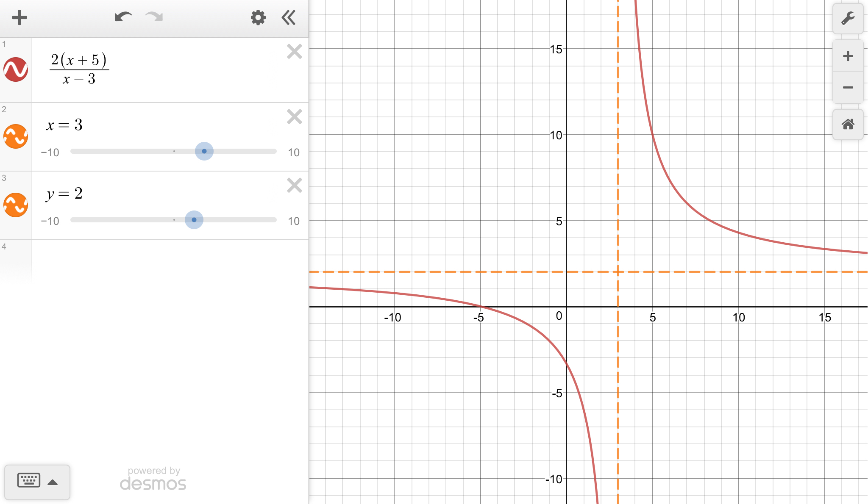Click the Add Item plus button
Viewport: 868px width, 504px height.
(19, 18)
